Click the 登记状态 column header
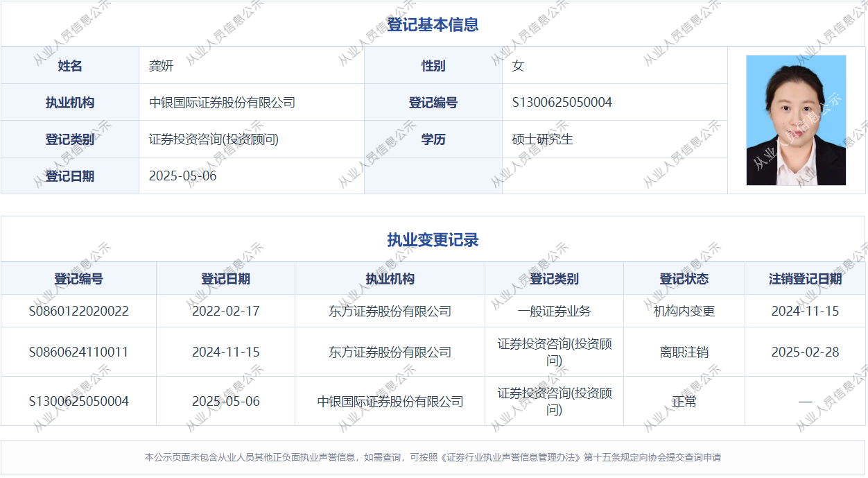The height and width of the screenshot is (478, 868). pos(684,279)
